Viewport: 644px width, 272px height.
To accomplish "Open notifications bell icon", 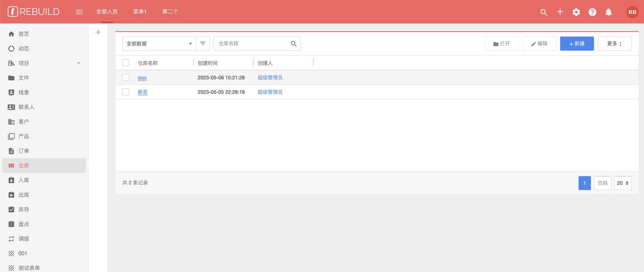I will 608,12.
